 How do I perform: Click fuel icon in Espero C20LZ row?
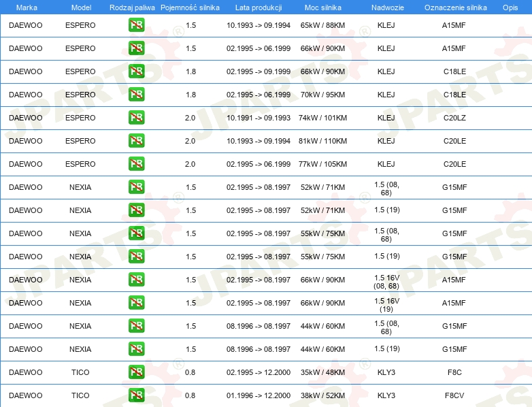(x=136, y=118)
